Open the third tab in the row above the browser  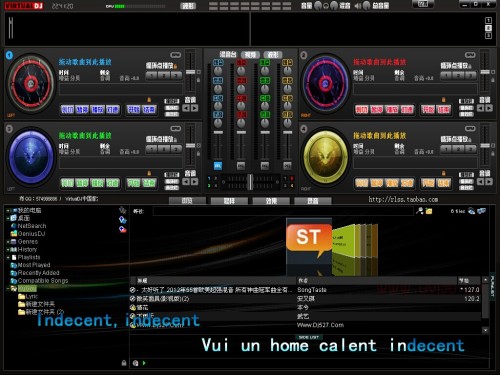(x=271, y=201)
